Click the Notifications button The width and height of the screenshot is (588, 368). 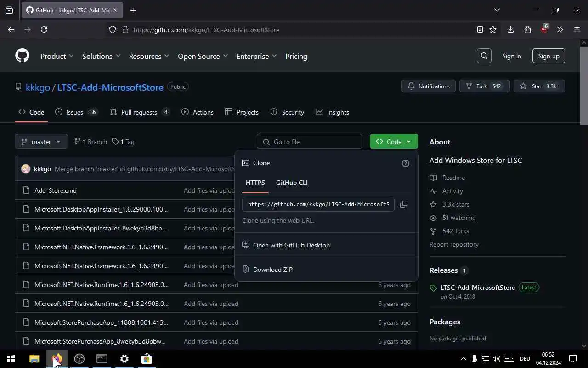coord(429,86)
